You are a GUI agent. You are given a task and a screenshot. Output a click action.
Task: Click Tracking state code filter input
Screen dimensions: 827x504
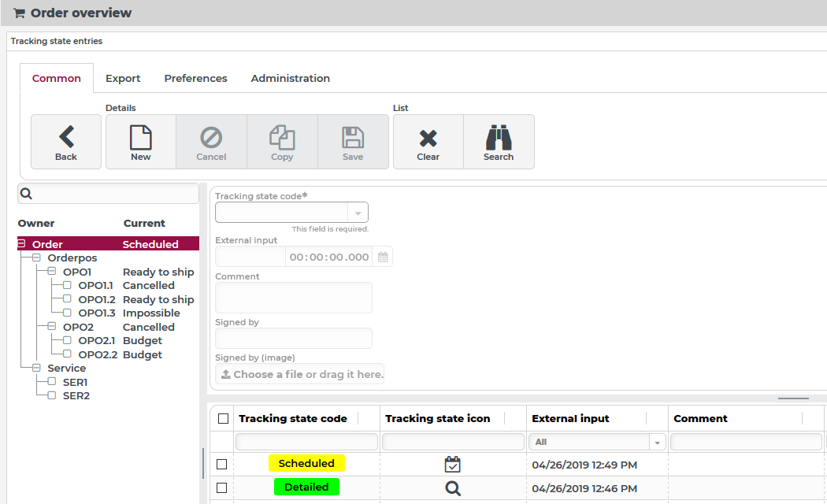(306, 442)
